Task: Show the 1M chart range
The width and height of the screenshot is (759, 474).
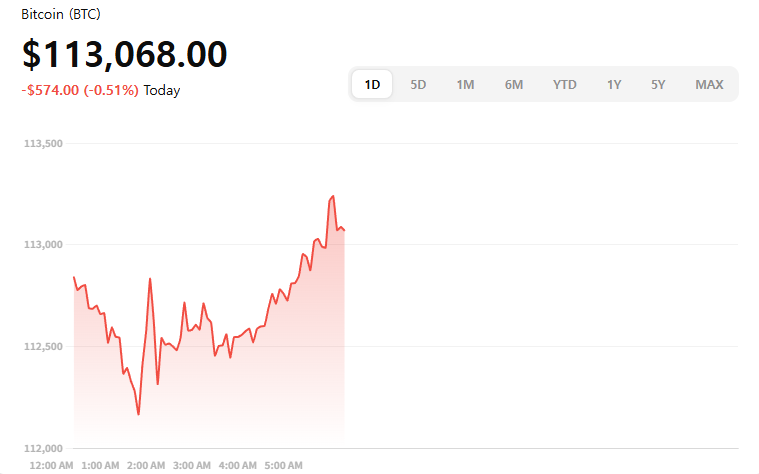Action: [x=465, y=85]
